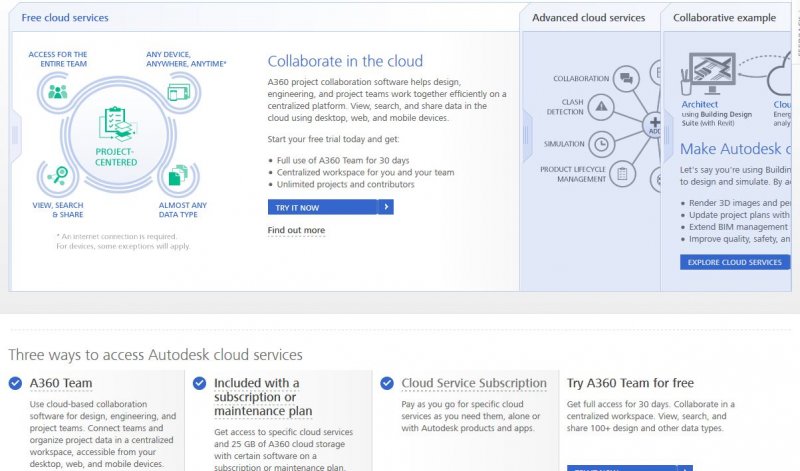This screenshot has height=471, width=800.
Task: Click the central plus ADD node icon
Action: 653,124
